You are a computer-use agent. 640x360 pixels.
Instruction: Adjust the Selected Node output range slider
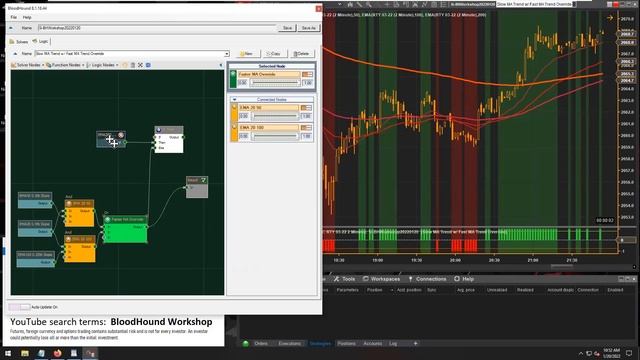(x=275, y=83)
